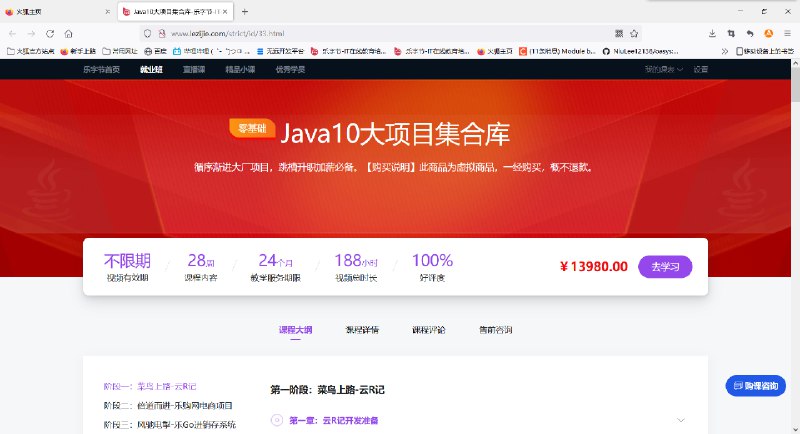Click the ¥13980.00 price text

coord(594,267)
